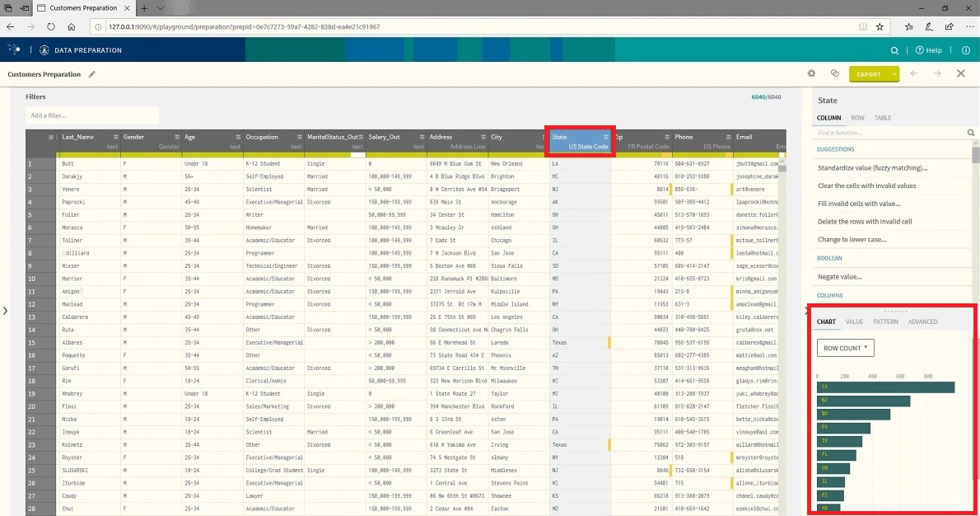
Task: Open the Last_Name column menu
Action: 115,137
